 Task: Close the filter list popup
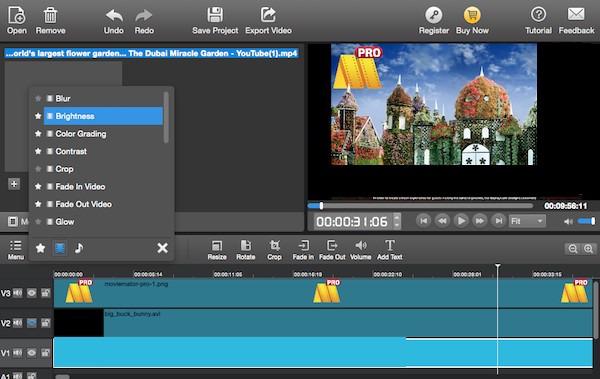pyautogui.click(x=163, y=248)
